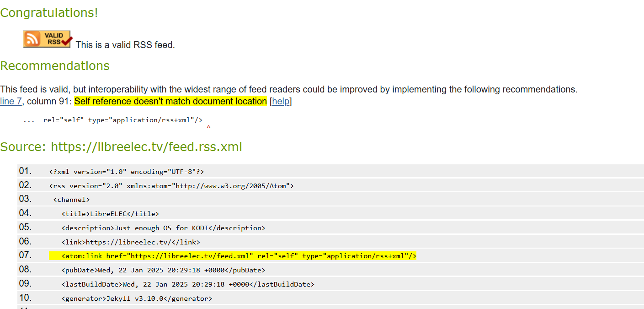The width and height of the screenshot is (644, 309).
Task: Click the "Recommendations" heading
Action: (55, 66)
